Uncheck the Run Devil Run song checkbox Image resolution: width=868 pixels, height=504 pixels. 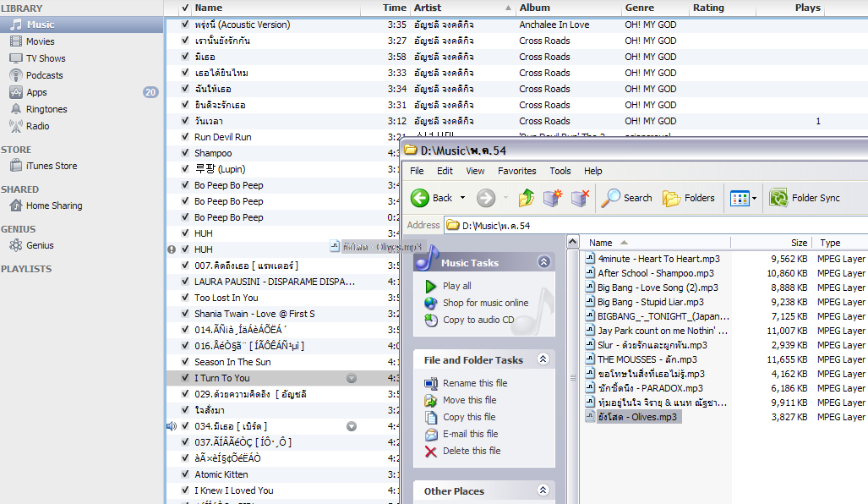coord(185,137)
